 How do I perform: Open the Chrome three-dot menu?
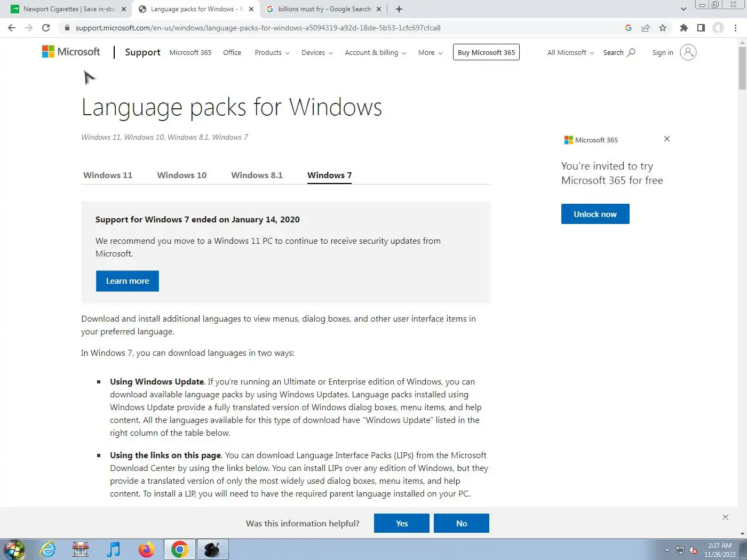(x=736, y=28)
